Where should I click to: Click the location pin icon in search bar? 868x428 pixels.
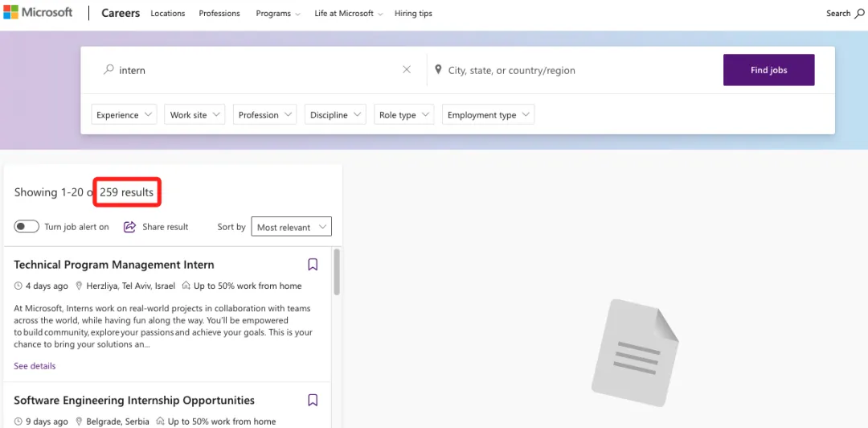tap(439, 70)
